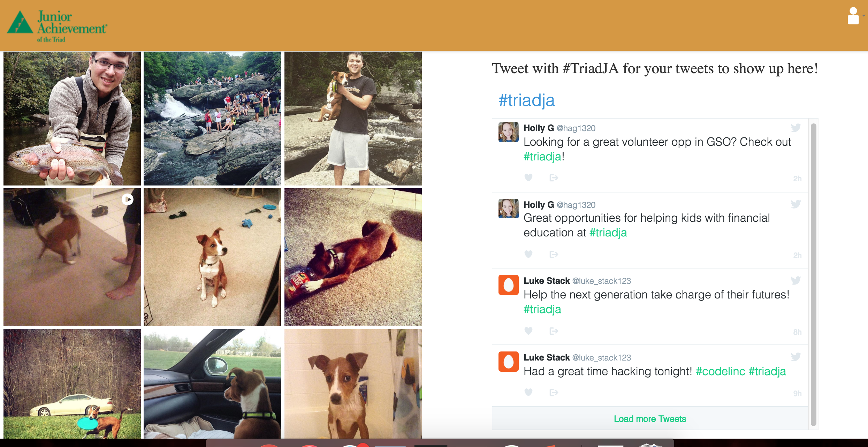The image size is (868, 447).
Task: Open the user account profile icon
Action: 853,16
